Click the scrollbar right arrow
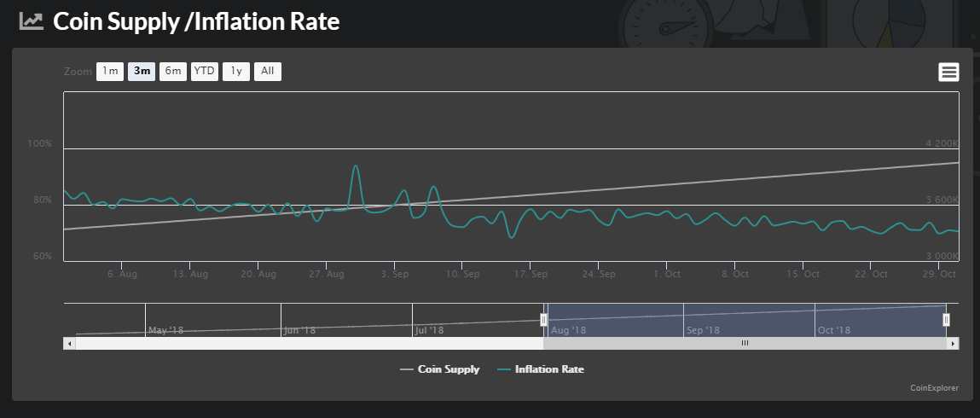 (953, 344)
